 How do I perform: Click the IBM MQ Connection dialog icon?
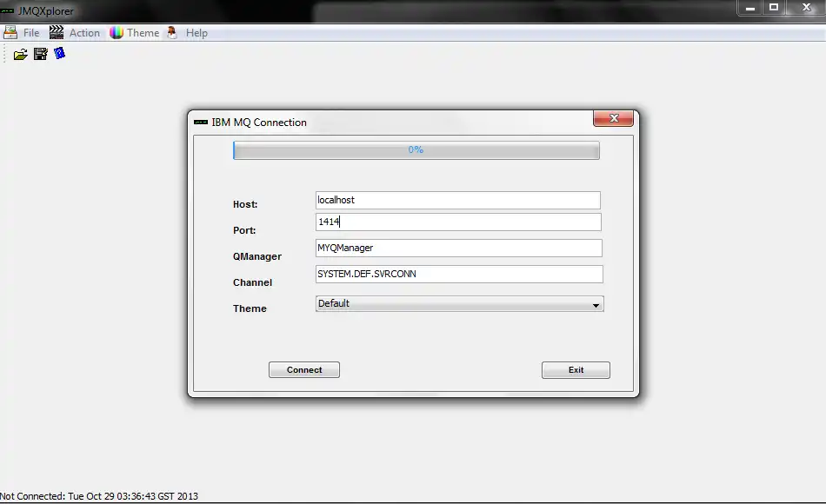201,123
